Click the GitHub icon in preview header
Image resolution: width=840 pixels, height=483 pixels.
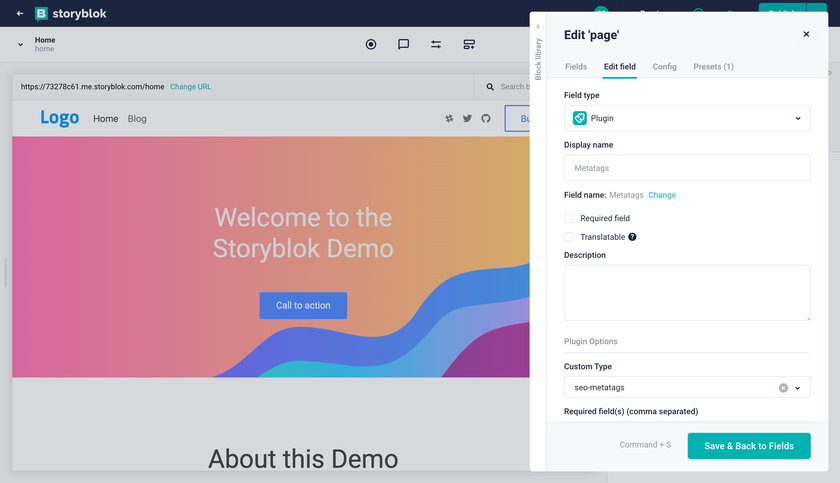coord(486,118)
